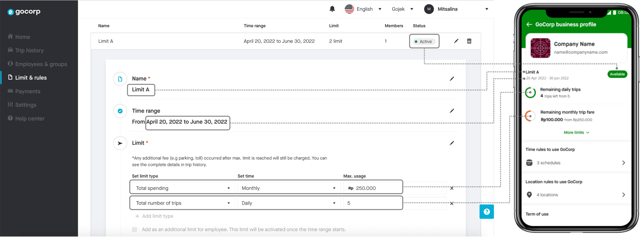
Task: Expand More limits on phone
Action: [576, 133]
